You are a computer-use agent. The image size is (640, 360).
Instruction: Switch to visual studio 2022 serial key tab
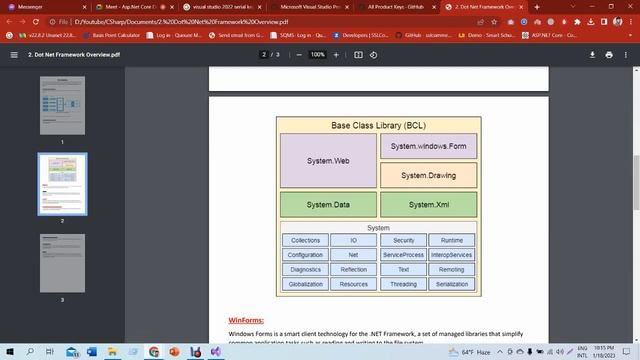click(222, 7)
